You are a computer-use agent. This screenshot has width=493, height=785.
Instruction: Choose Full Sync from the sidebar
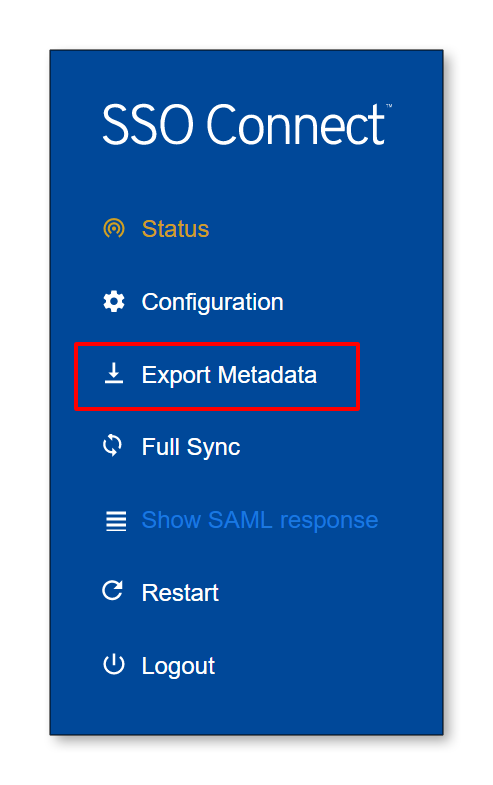click(x=191, y=447)
